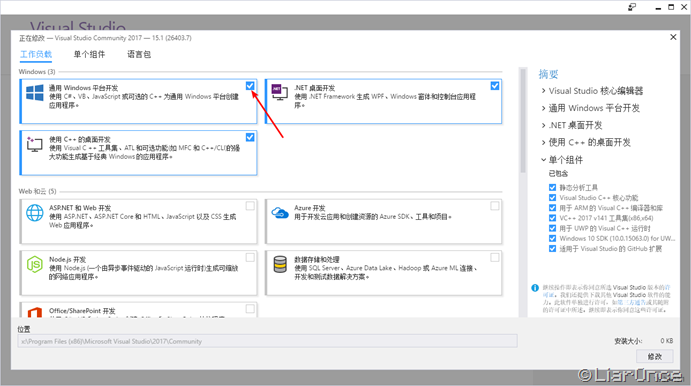Expand .NET 桌面开发 in summary
This screenshot has height=386, width=691.
click(543, 125)
